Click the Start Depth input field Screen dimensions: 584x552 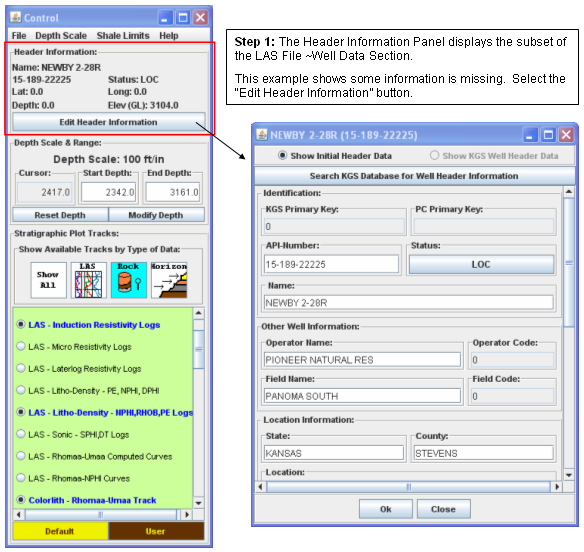point(108,192)
